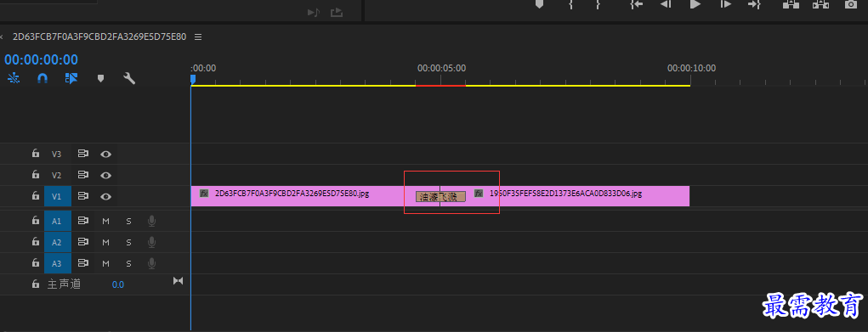Solo track A3

128,263
